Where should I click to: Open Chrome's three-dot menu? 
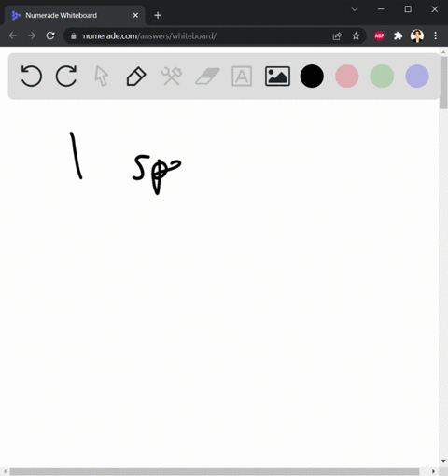pyautogui.click(x=436, y=35)
